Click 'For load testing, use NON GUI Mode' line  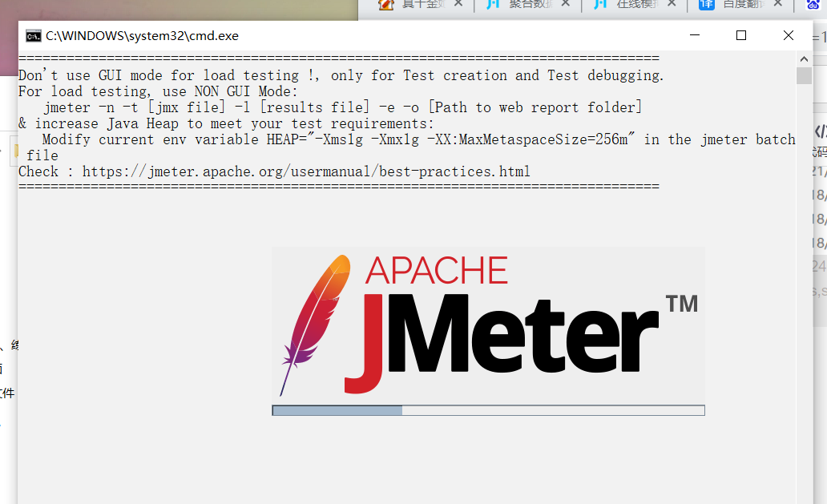(158, 91)
